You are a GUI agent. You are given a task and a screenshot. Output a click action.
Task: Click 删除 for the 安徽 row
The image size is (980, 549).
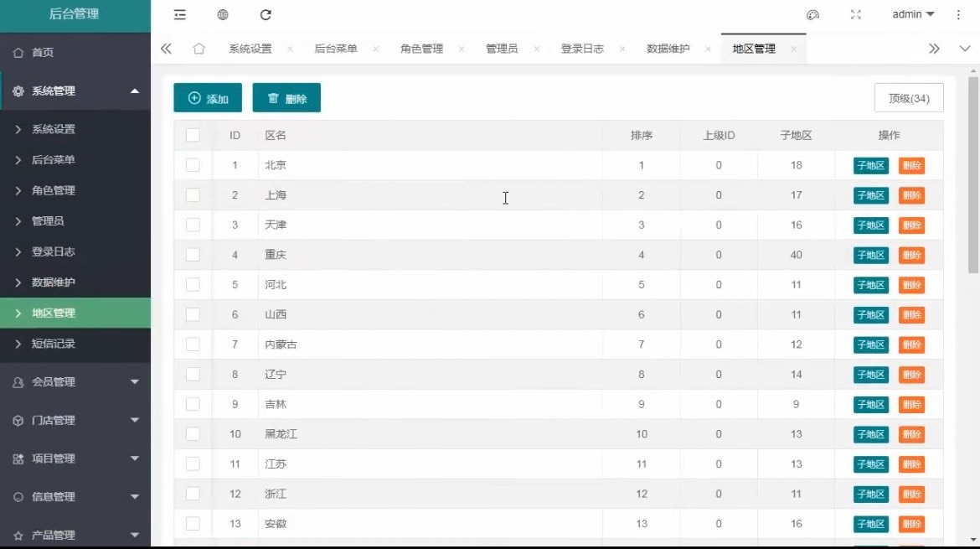click(912, 524)
